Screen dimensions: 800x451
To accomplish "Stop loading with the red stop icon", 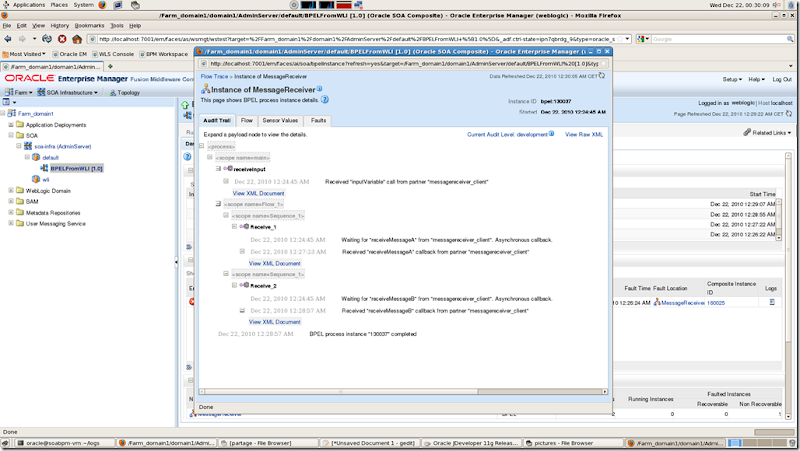I will pyautogui.click(x=62, y=39).
